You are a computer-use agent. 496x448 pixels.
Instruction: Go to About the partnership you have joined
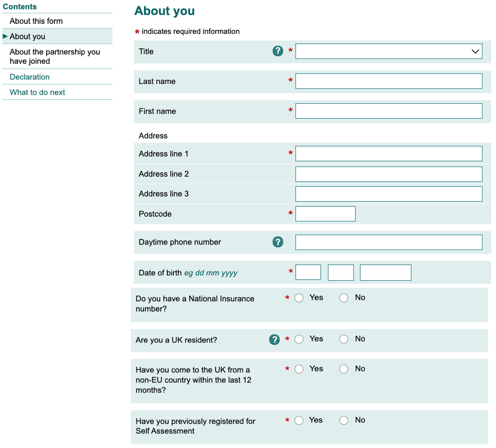click(55, 56)
